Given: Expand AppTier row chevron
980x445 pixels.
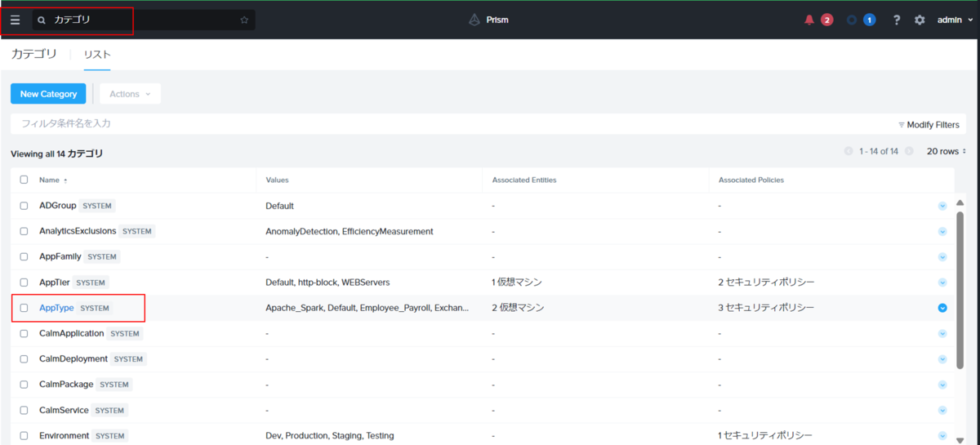Looking at the screenshot, I should point(942,283).
